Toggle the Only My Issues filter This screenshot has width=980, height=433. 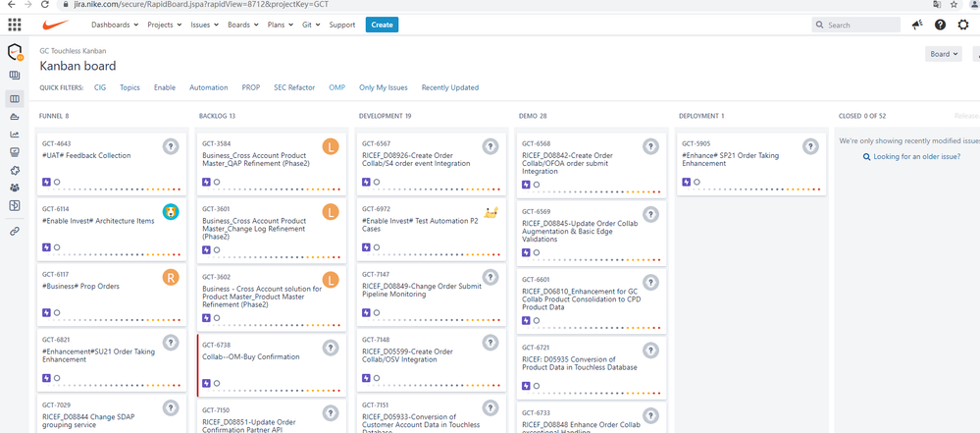tap(384, 87)
